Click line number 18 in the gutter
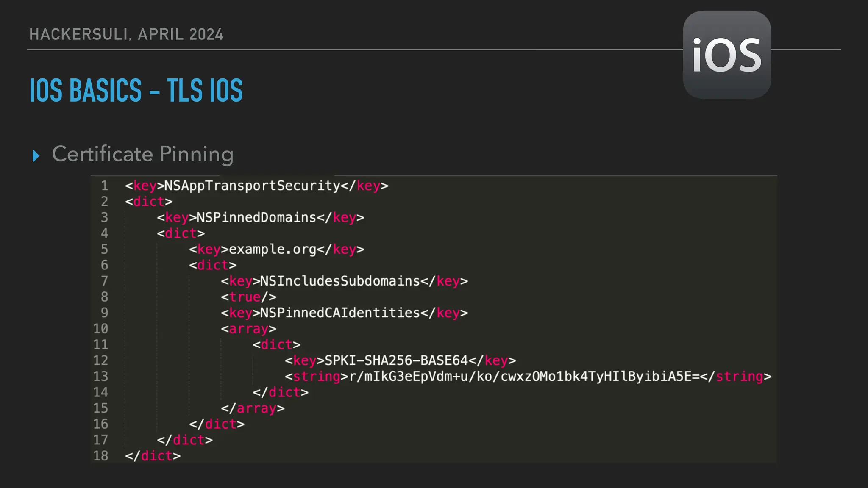 100,456
